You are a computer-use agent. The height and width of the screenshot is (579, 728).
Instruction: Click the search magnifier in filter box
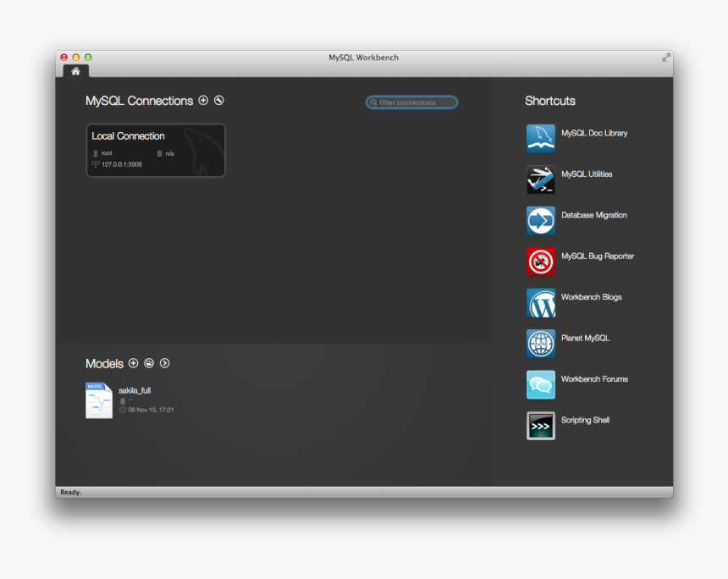tap(373, 102)
